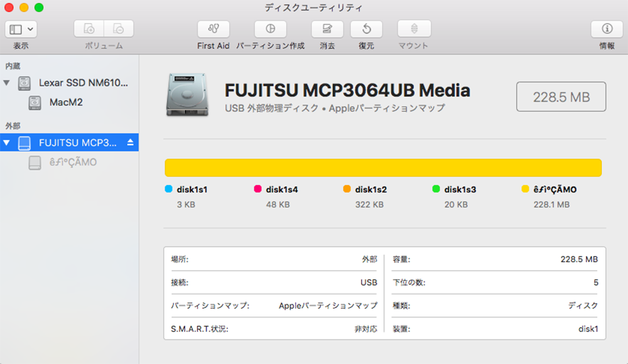
Task: Click the 種類 row value ディスク
Action: click(583, 306)
